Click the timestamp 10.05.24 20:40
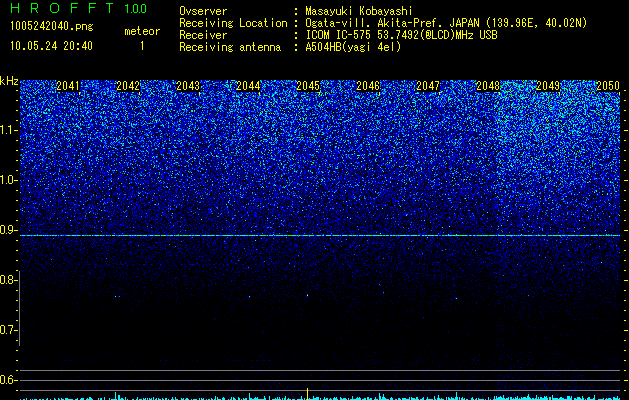 [x=51, y=46]
